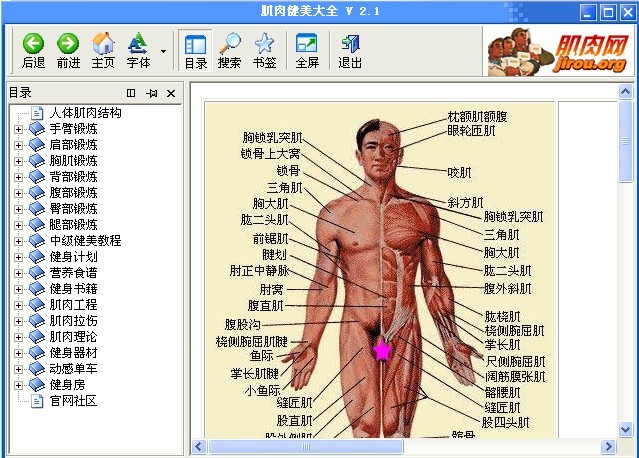Click the 健身房 book icon

click(37, 385)
